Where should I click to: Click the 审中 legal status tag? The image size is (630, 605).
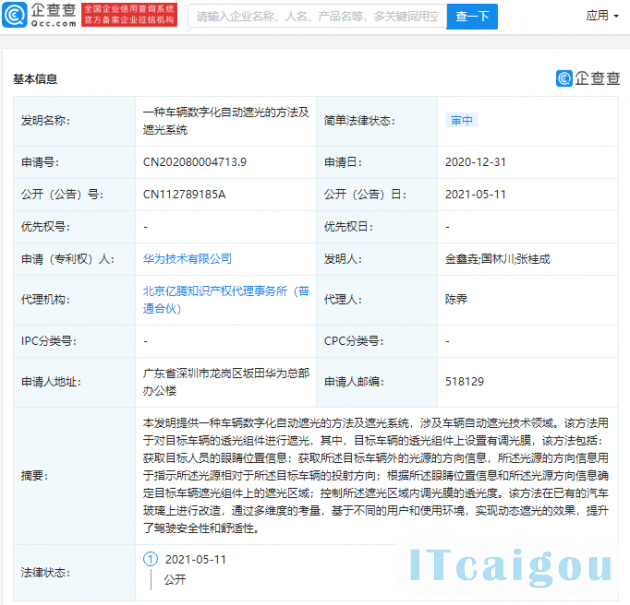(462, 121)
